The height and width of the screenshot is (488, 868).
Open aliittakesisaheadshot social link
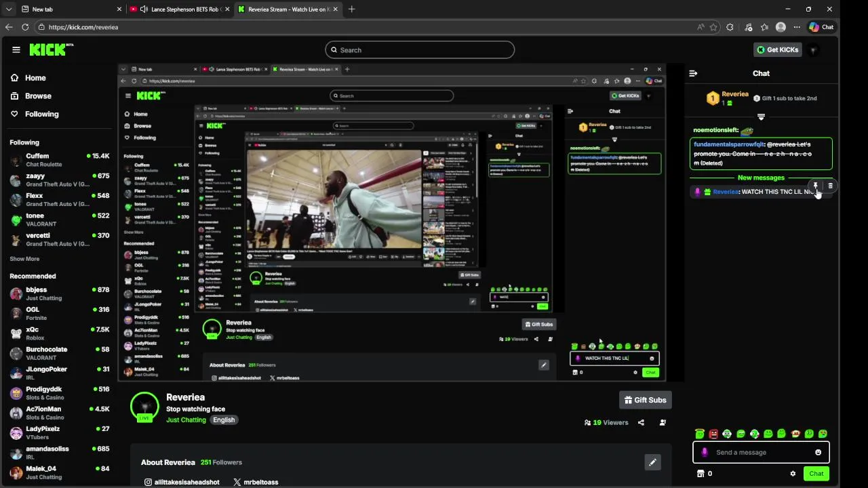[182, 482]
